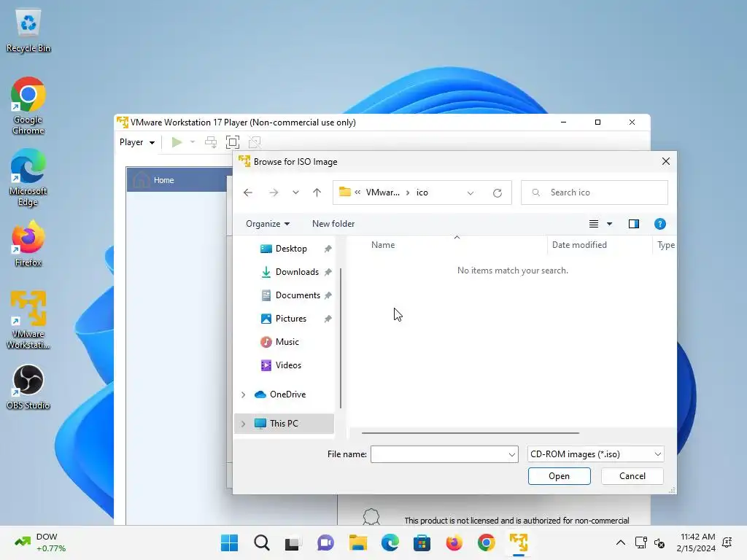This screenshot has width=747, height=560.
Task: Open view options dropdown arrow
Action: click(609, 224)
